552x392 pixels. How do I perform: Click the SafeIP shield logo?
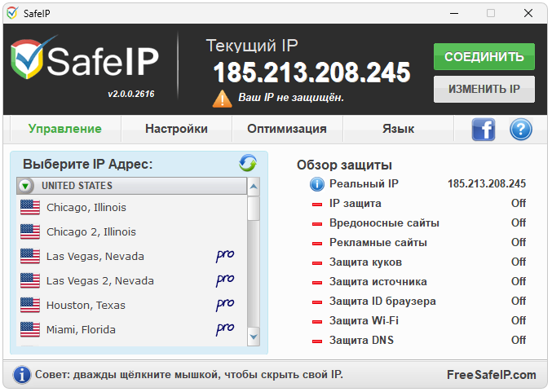[29, 58]
